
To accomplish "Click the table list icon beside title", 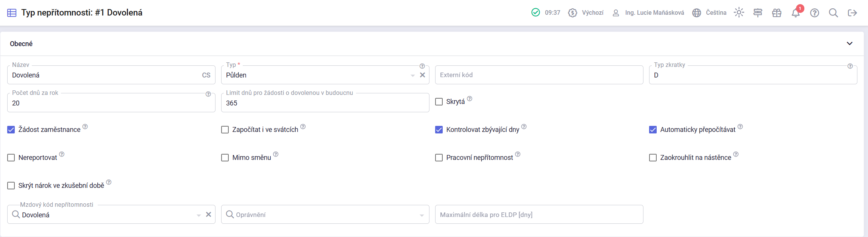I will [12, 13].
